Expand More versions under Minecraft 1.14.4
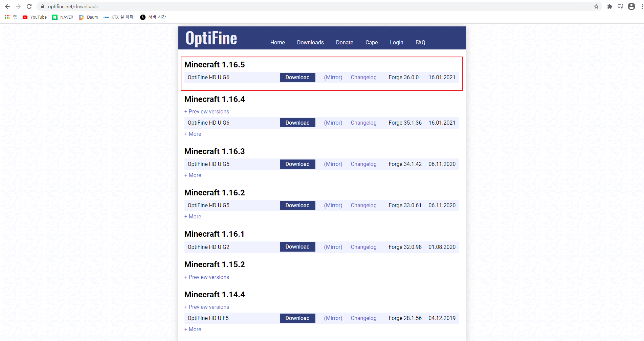The image size is (644, 341). coord(193,329)
